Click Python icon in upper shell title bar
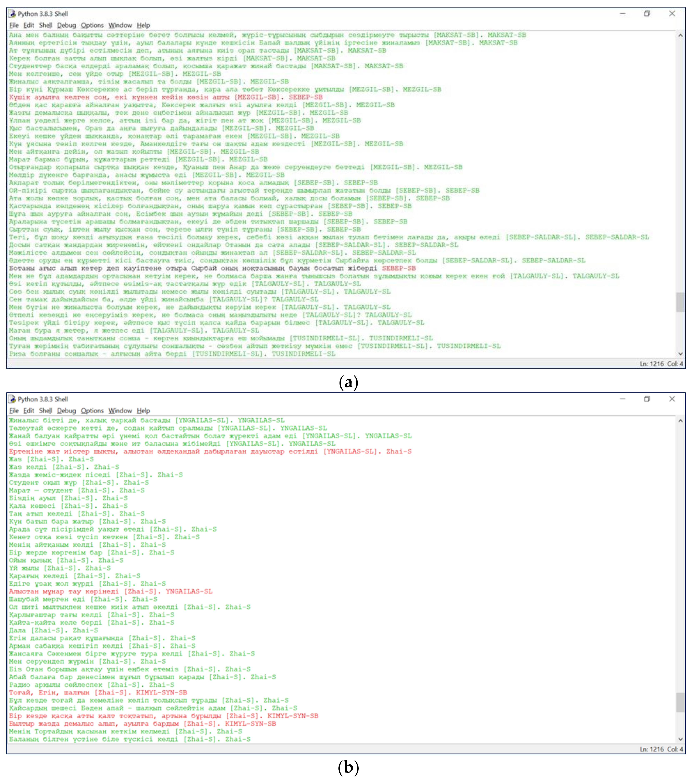 (x=12, y=14)
